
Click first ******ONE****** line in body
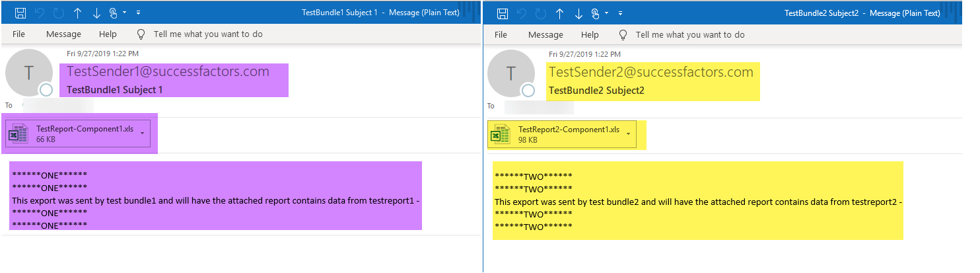[x=50, y=175]
